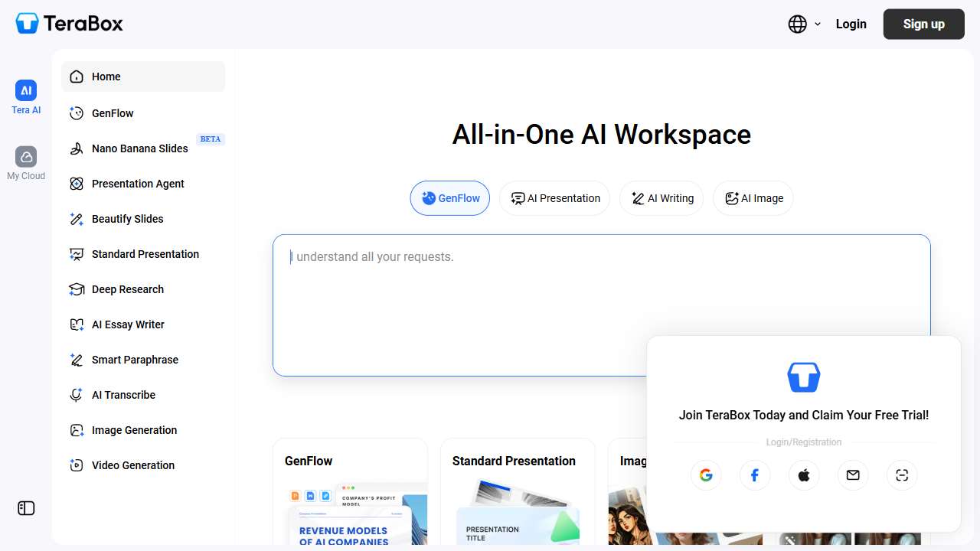Viewport: 980px width, 551px height.
Task: Open the Standard Presentation card thumbnail
Action: click(x=518, y=509)
